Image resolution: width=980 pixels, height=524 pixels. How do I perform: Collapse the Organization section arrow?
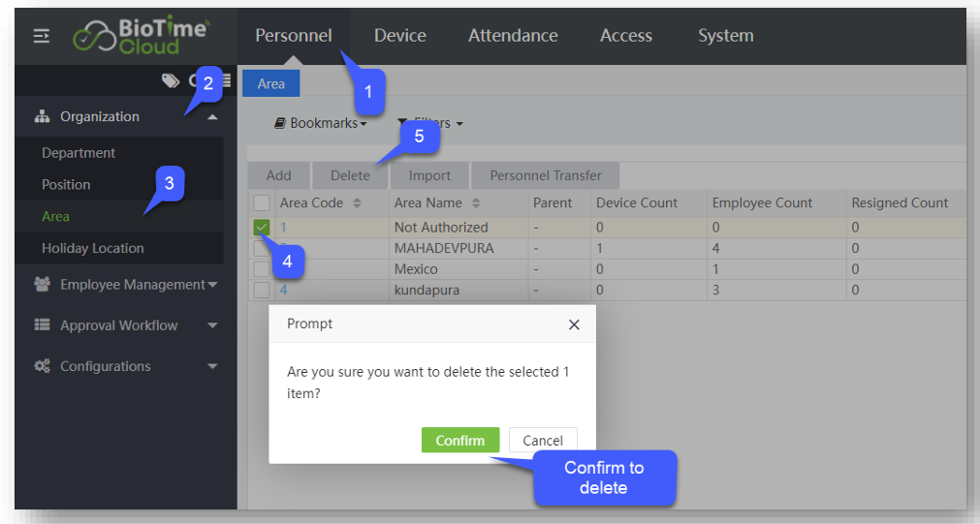[x=212, y=117]
